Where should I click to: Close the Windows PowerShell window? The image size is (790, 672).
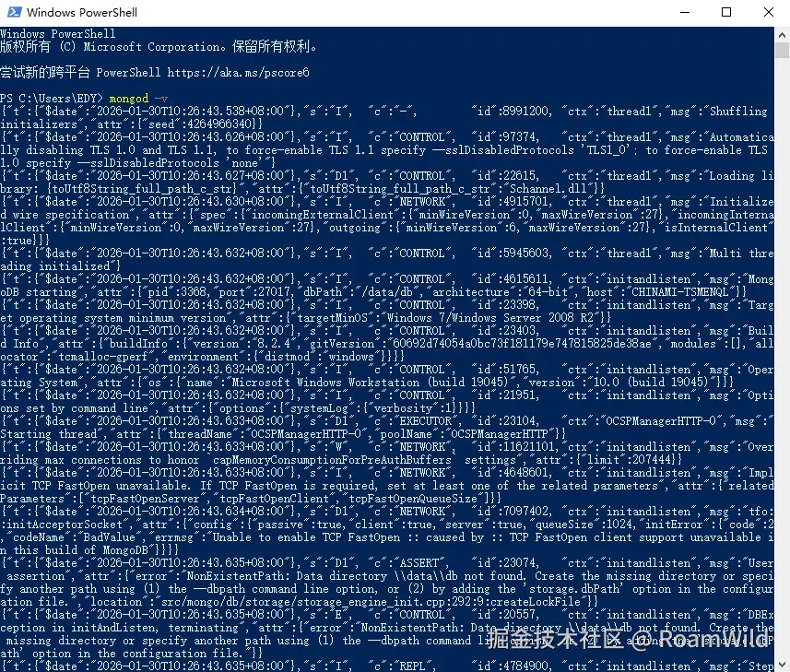(x=768, y=12)
